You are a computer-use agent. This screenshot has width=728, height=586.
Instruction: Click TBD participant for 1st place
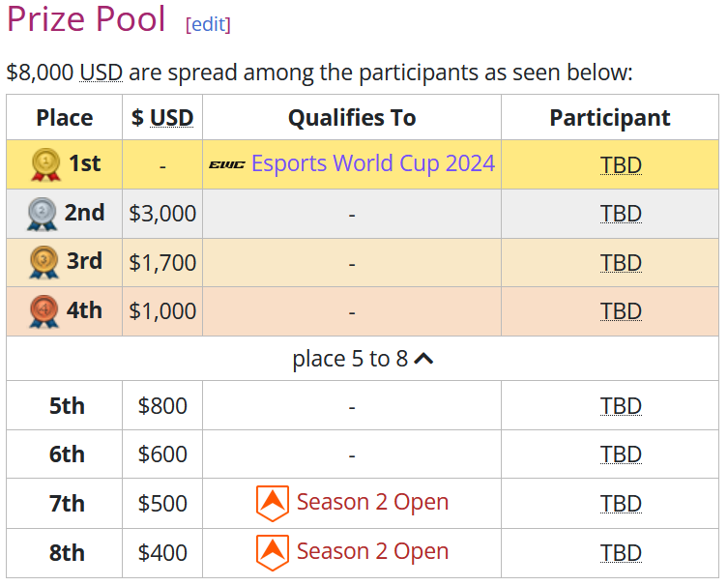click(621, 164)
